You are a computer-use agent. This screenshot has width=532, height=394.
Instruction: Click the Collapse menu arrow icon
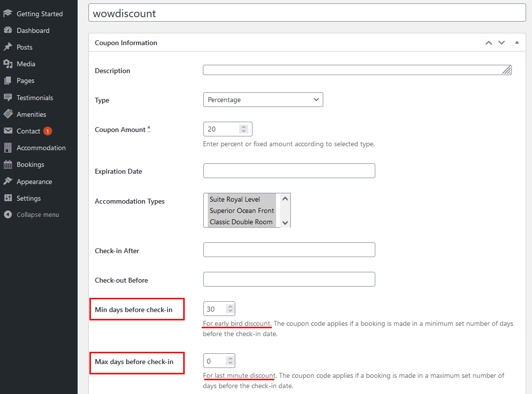(8, 214)
